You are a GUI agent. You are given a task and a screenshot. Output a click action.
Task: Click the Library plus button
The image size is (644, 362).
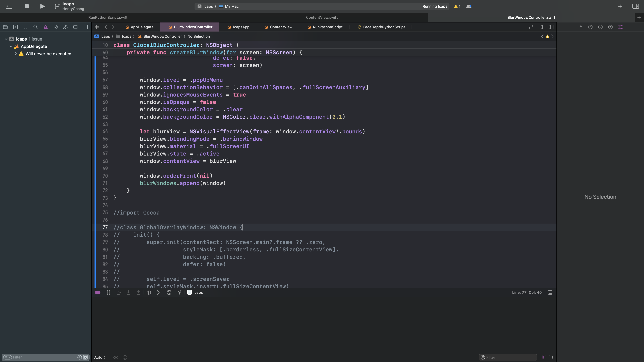[620, 6]
